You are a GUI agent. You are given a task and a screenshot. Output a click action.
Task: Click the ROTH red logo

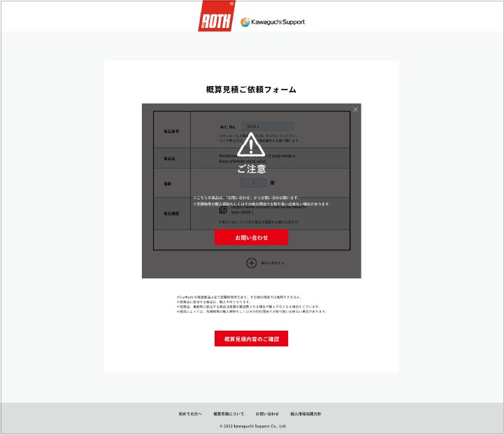[216, 16]
